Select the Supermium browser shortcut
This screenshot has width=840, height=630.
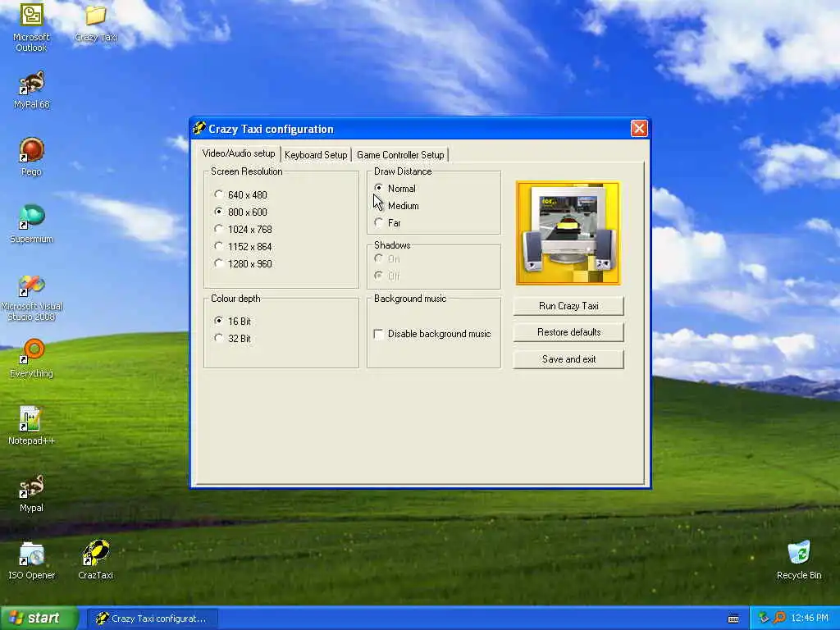pyautogui.click(x=31, y=224)
